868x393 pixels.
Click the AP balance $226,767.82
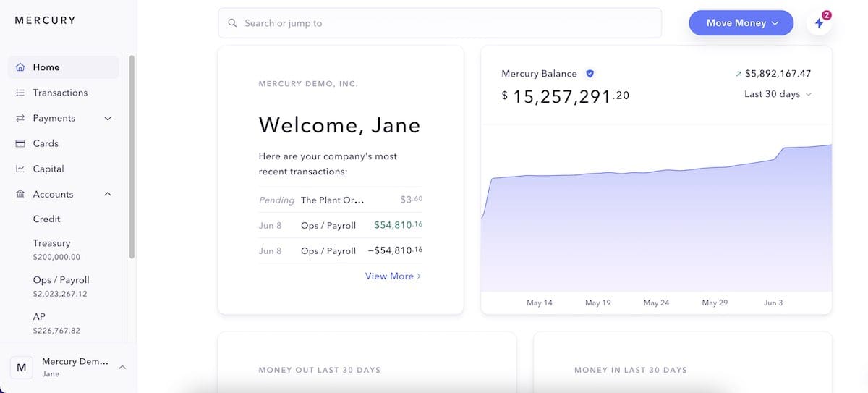tap(56, 330)
